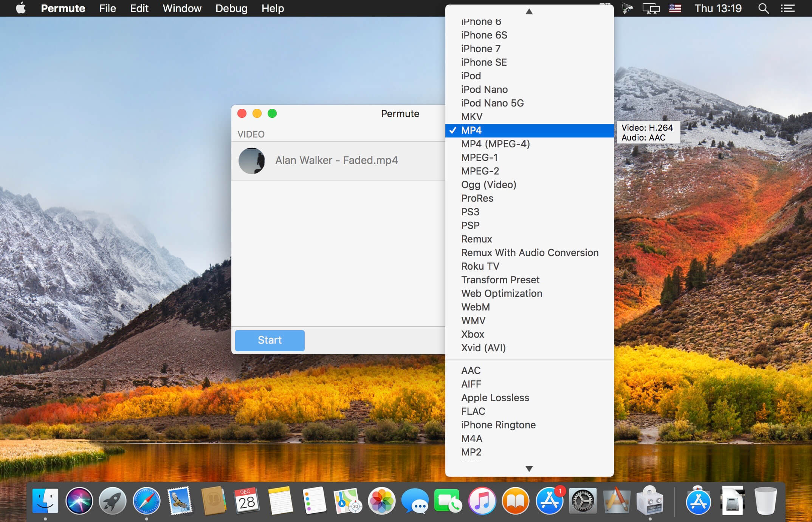Image resolution: width=812 pixels, height=522 pixels.
Task: Select iPhone 7 preset
Action: coord(529,49)
